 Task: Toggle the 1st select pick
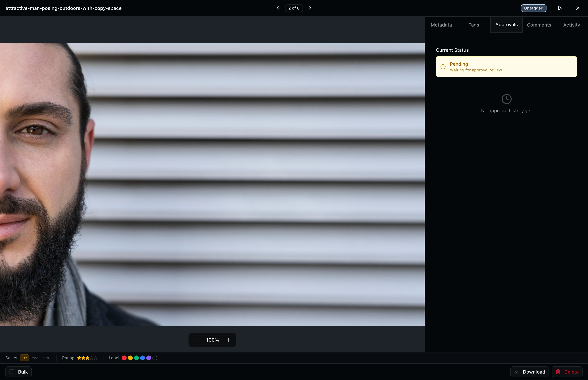(24, 358)
